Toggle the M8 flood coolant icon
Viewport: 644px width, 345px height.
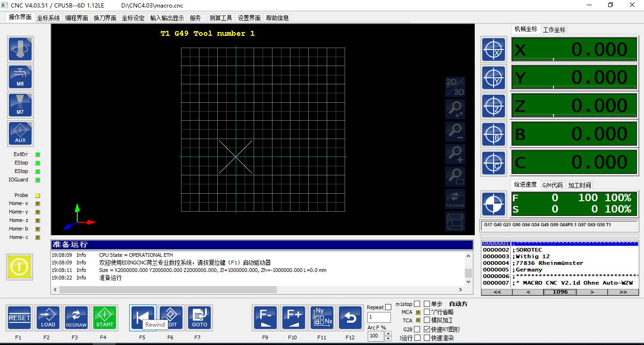click(20, 77)
